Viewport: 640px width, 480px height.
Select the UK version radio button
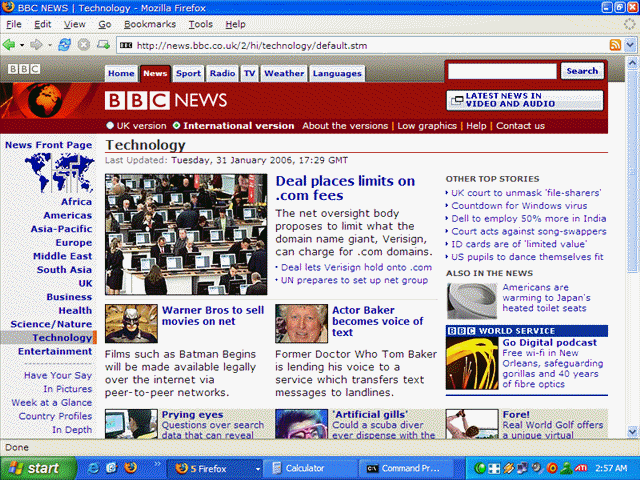click(x=110, y=126)
